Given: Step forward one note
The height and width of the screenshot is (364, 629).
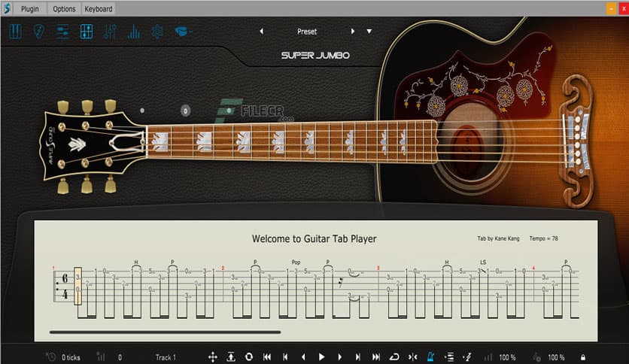Looking at the screenshot, I should tap(340, 356).
